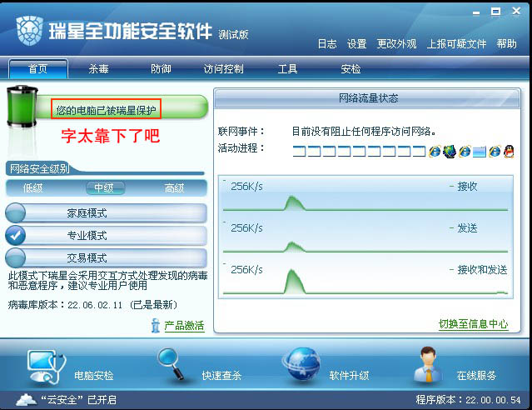Viewport: 532px width, 410px height.
Task: Set network security level to 低级
Action: click(33, 187)
